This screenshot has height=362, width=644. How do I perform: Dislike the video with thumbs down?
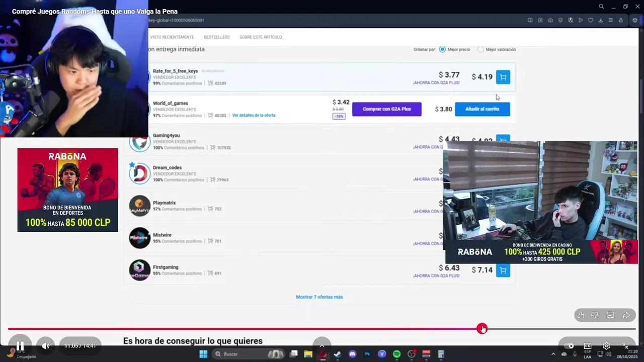click(595, 315)
